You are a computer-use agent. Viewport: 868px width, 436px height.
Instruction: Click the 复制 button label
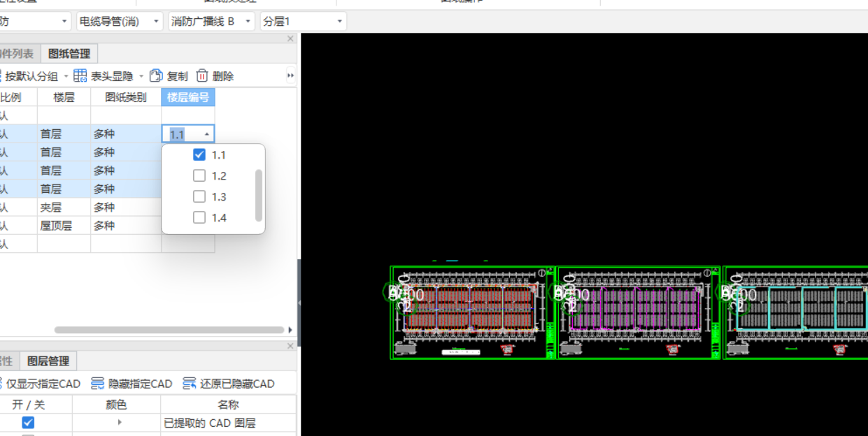[x=178, y=76]
